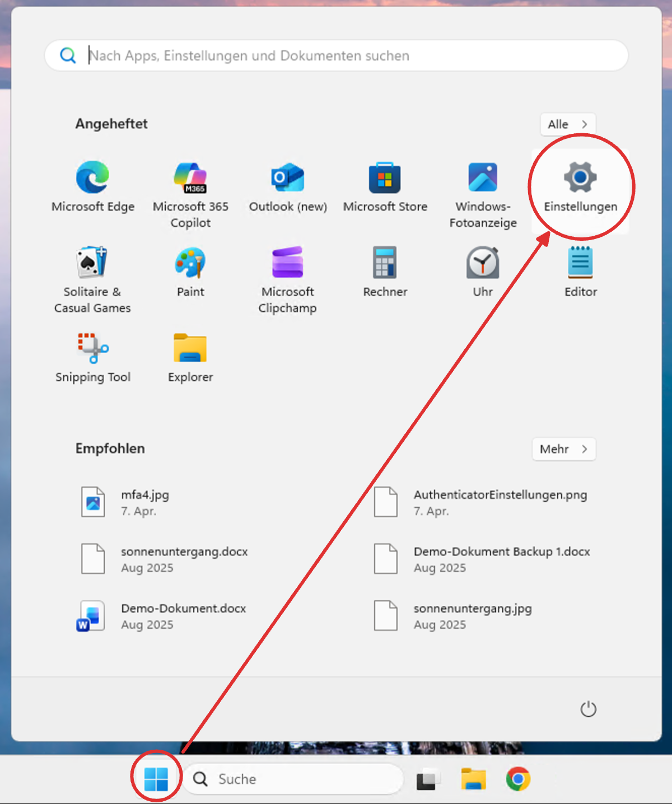Image resolution: width=672 pixels, height=804 pixels.
Task: Click the taskbar Suche search box
Action: pyautogui.click(x=293, y=779)
